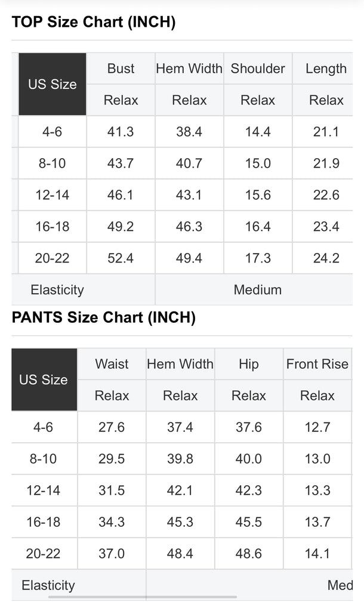Viewport: 364px width, 611px height.
Task: Click the Front Rise column header
Action: [317, 364]
